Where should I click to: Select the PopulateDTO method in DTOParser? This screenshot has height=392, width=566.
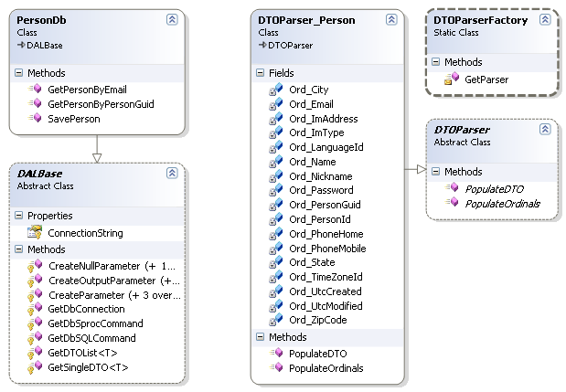(495, 189)
